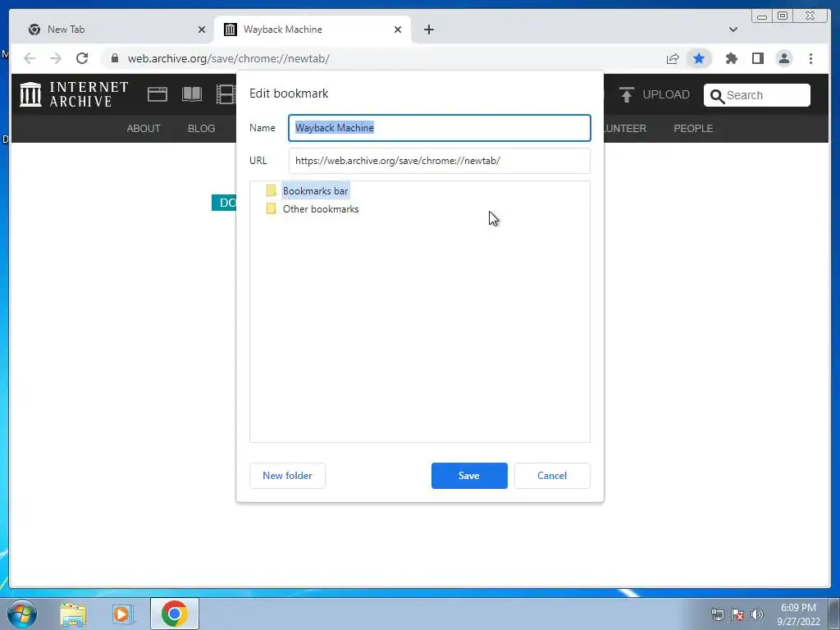Close the New Tab tab
This screenshot has width=840, height=630.
coord(202,30)
